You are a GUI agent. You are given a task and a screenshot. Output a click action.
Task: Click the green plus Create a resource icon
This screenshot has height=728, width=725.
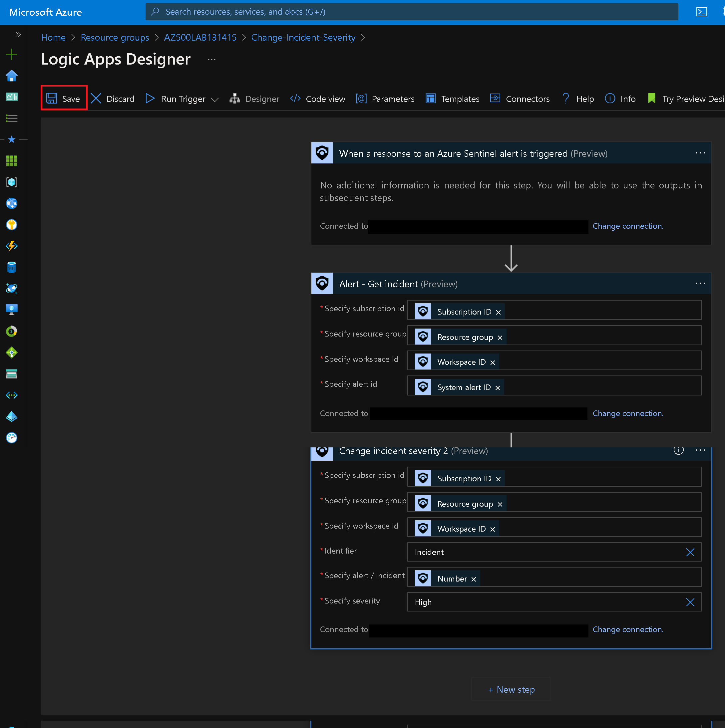[x=12, y=55]
